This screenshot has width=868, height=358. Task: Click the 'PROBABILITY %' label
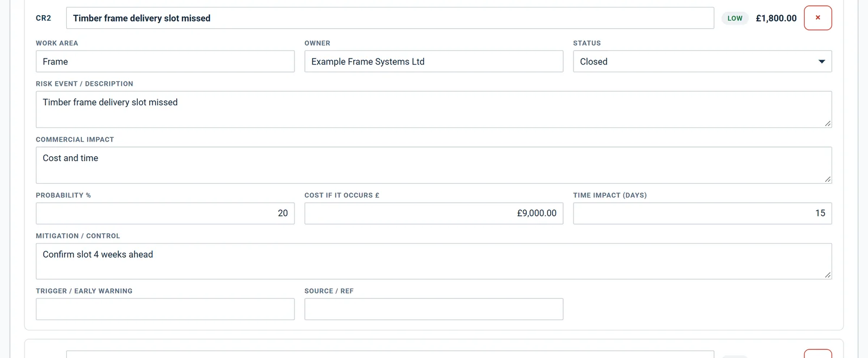[63, 195]
